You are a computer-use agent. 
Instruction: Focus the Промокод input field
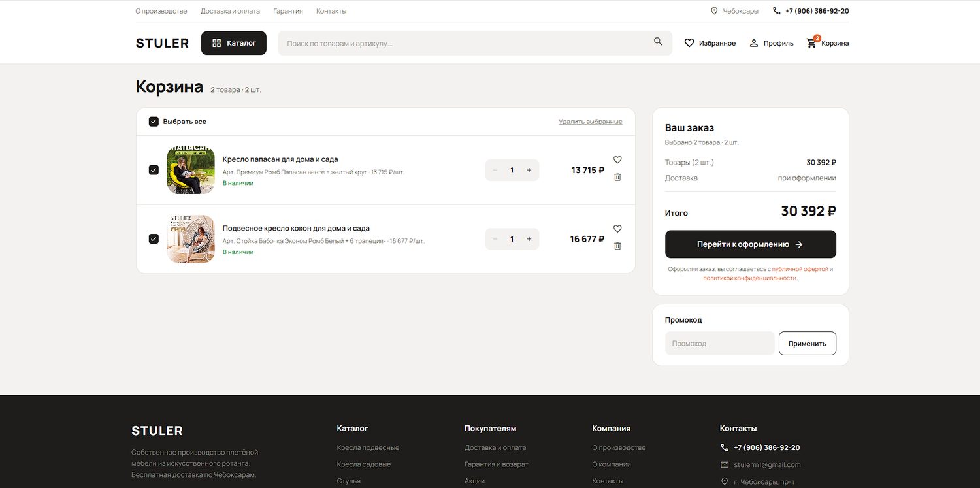click(720, 344)
